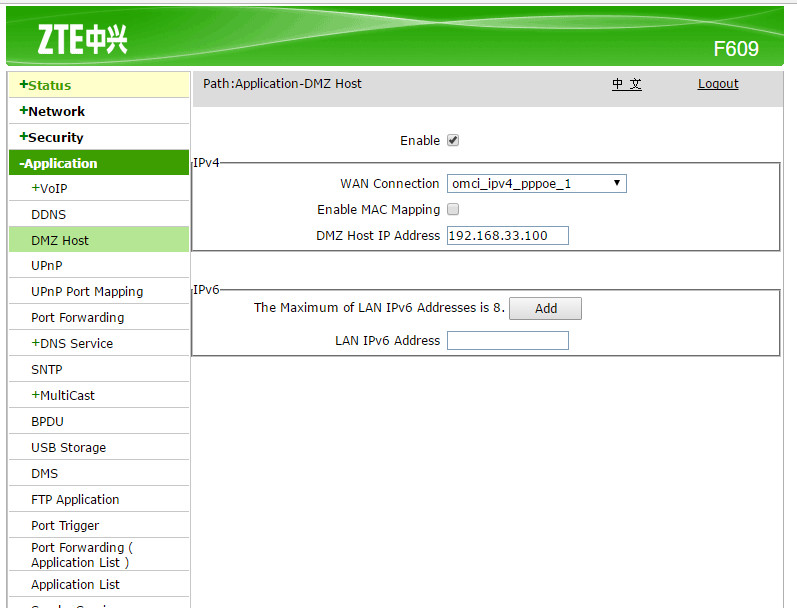Select the DMZ Host menu item
Screen dimensions: 797x608
click(x=99, y=240)
